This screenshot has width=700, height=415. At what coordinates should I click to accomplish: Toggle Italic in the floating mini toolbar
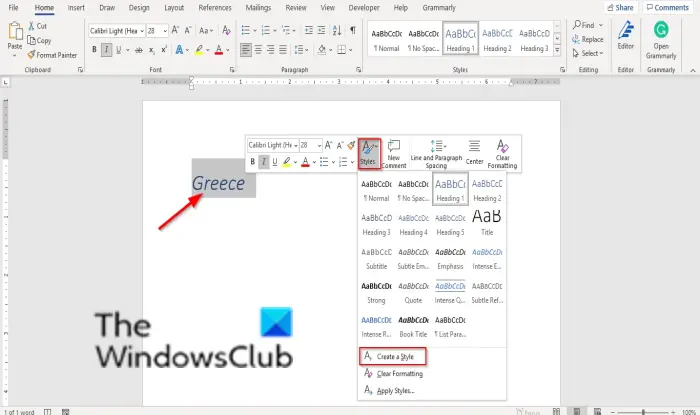[264, 162]
